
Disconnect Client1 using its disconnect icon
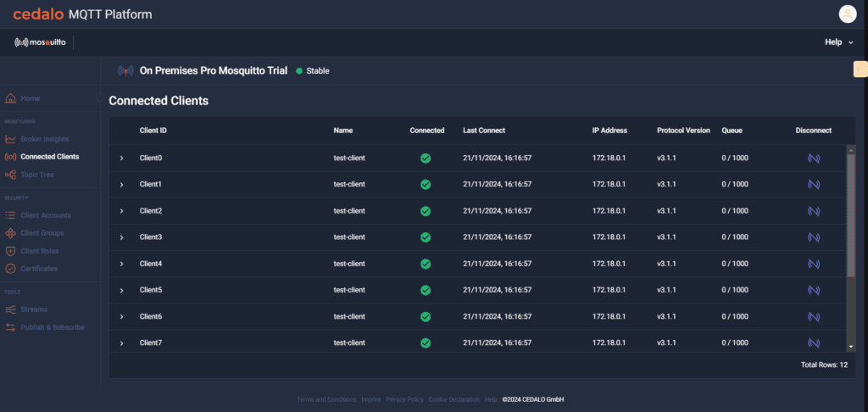813,185
